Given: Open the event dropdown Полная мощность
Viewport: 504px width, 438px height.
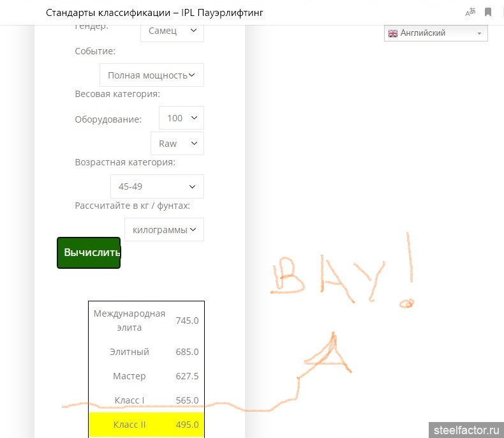Looking at the screenshot, I should click(x=151, y=75).
